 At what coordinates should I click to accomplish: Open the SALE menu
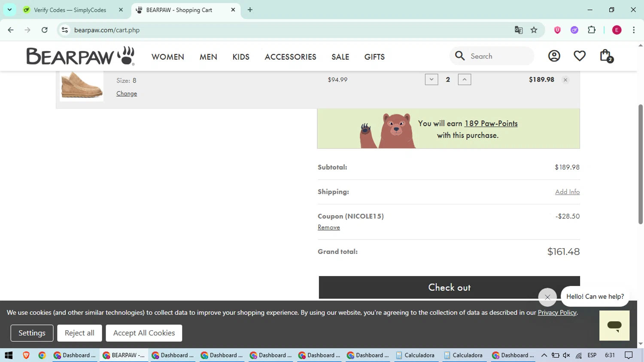340,57
